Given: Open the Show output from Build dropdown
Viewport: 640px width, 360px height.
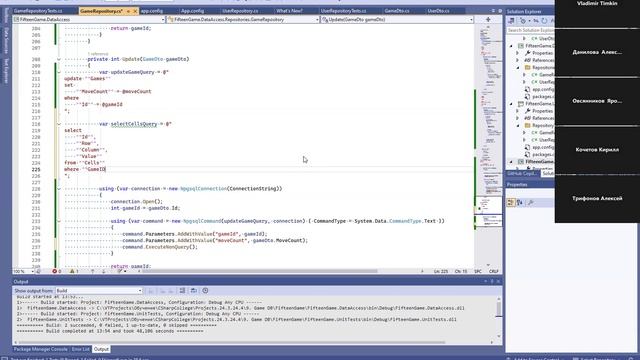Looking at the screenshot, I should point(99,291).
